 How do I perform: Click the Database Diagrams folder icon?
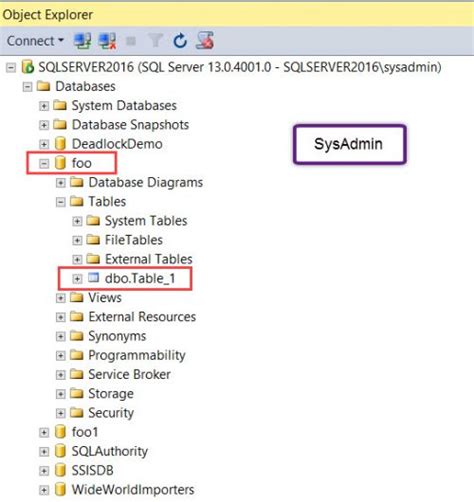tap(77, 182)
